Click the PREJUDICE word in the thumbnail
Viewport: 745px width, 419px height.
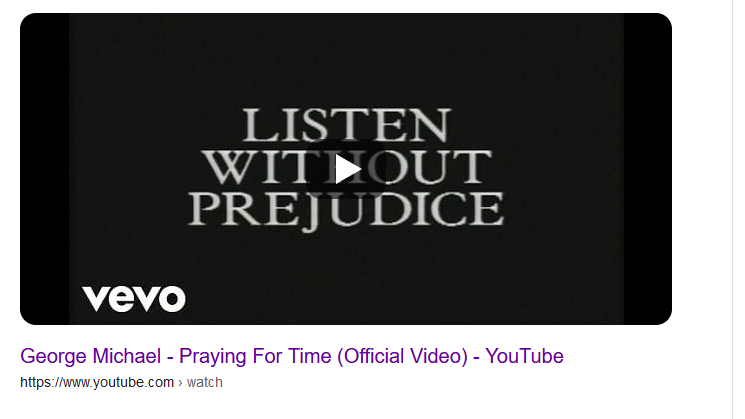(346, 210)
